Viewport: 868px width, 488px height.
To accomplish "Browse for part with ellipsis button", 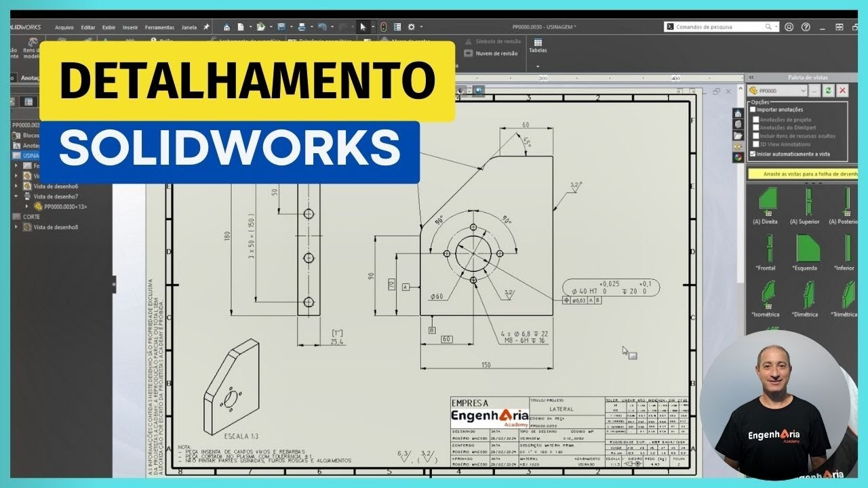I will 816,90.
